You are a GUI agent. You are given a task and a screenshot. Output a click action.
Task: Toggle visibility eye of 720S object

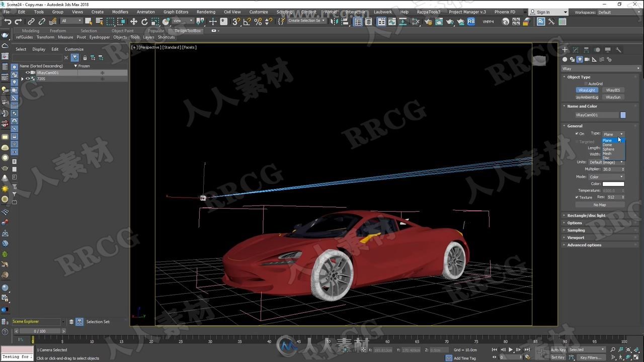point(28,79)
